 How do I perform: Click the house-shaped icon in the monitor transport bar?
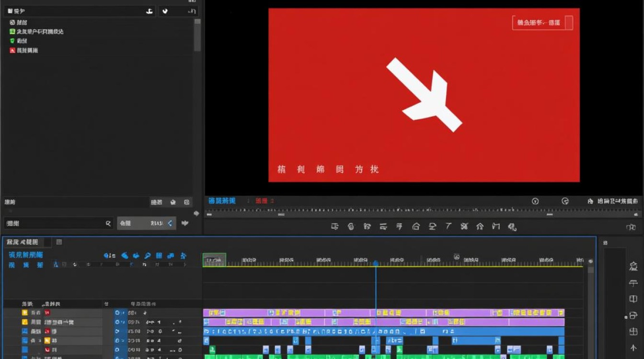(416, 226)
